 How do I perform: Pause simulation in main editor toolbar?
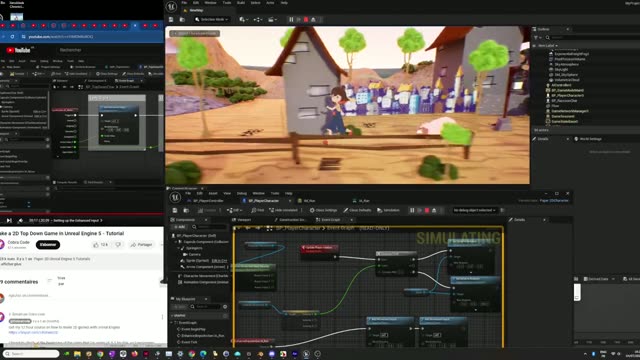[291, 19]
